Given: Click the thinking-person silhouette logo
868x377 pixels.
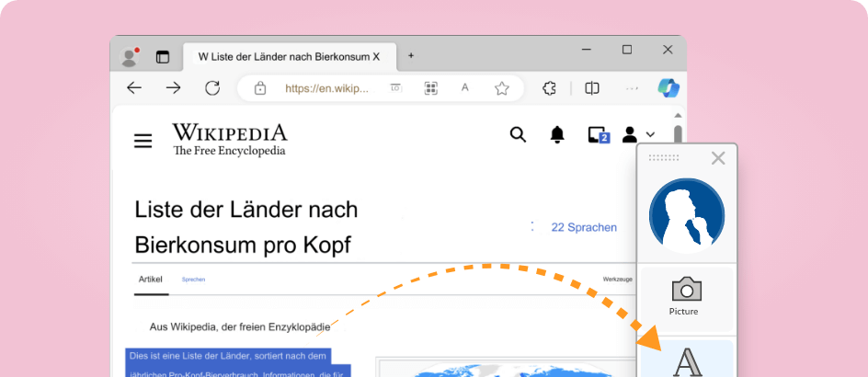Looking at the screenshot, I should (687, 215).
